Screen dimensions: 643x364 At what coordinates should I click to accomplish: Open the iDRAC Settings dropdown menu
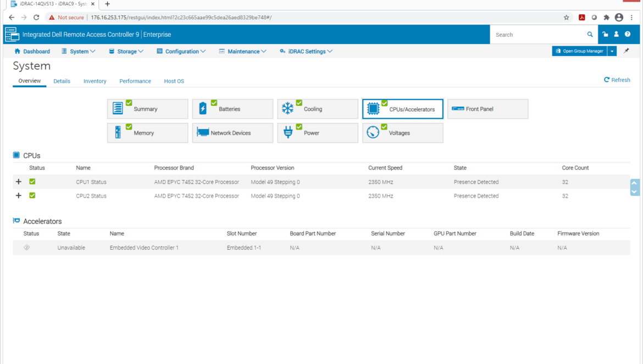pyautogui.click(x=306, y=51)
